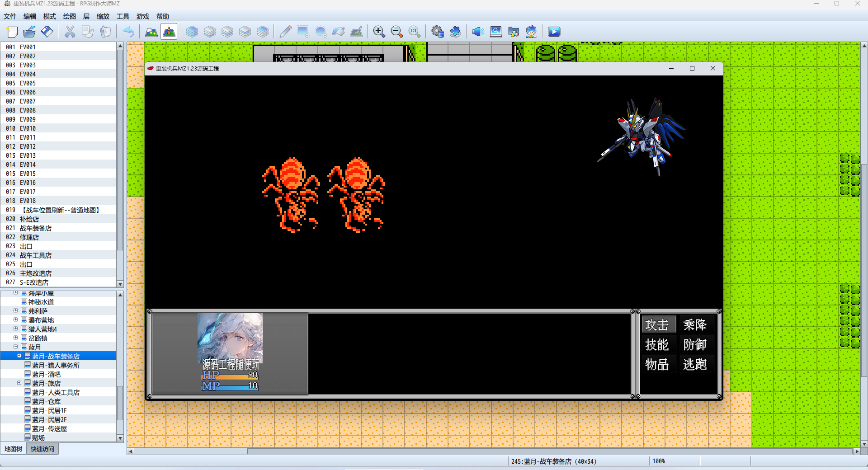Open the Event Searcher icon
This screenshot has width=868, height=470.
pyautogui.click(x=496, y=32)
